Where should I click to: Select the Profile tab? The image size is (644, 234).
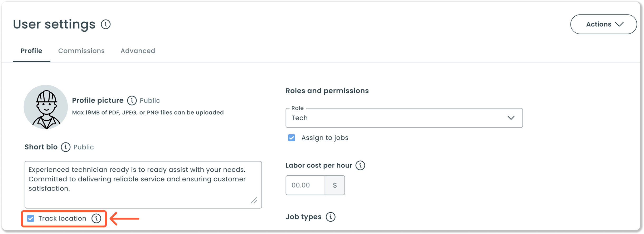click(x=31, y=51)
